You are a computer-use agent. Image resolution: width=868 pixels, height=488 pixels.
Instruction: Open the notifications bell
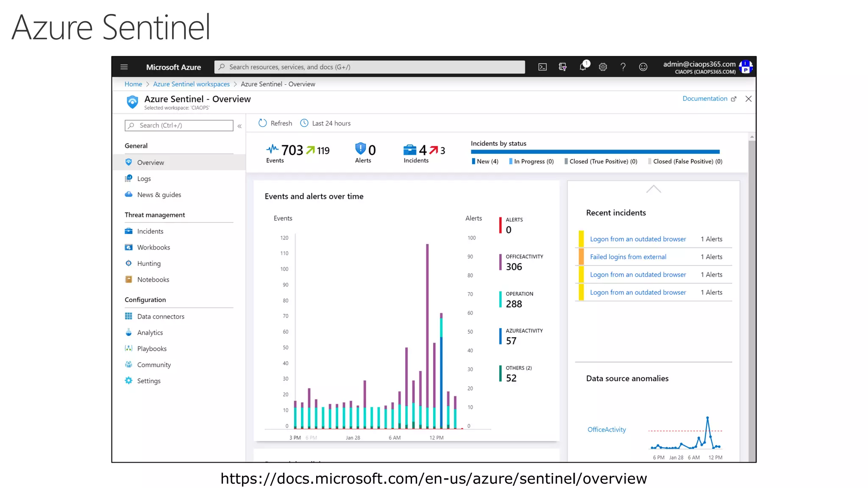point(583,67)
